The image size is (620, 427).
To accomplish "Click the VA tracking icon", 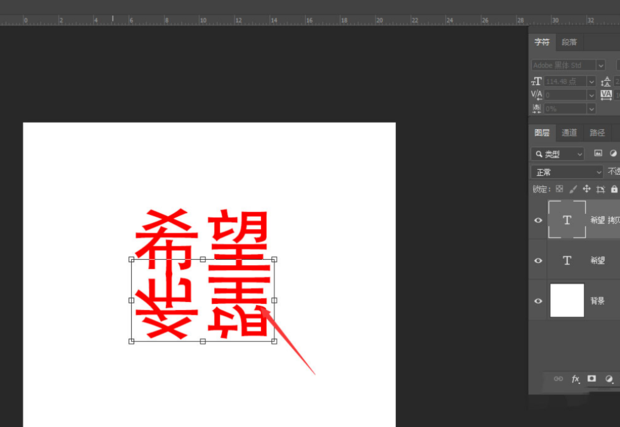I will tap(606, 94).
